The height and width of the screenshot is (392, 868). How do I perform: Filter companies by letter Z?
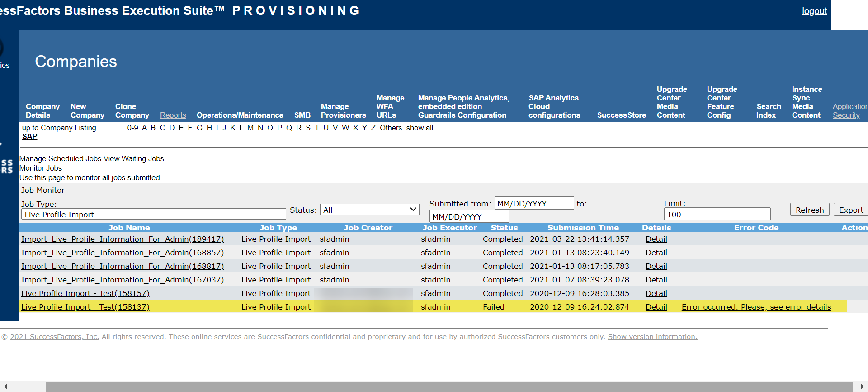[x=373, y=128]
